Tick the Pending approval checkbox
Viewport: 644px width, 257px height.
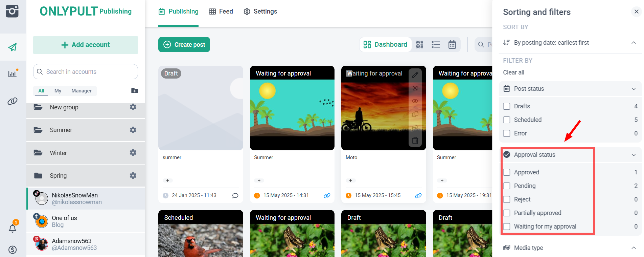click(507, 186)
